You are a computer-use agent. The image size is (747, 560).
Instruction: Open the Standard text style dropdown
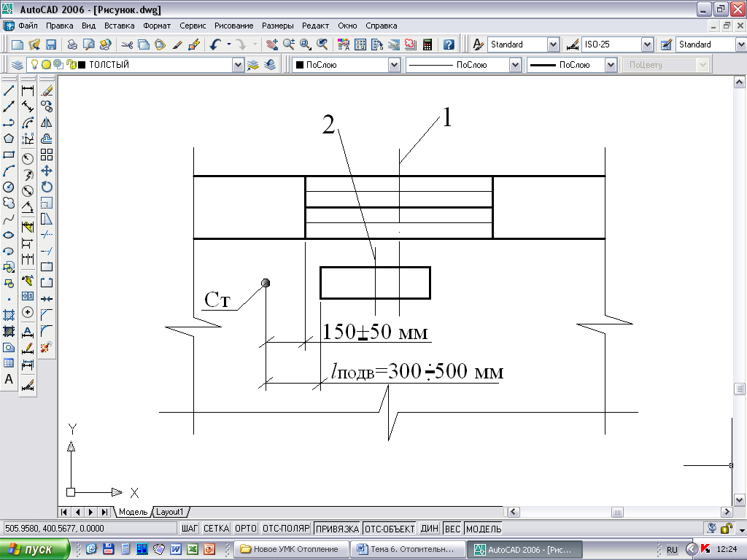pyautogui.click(x=553, y=44)
